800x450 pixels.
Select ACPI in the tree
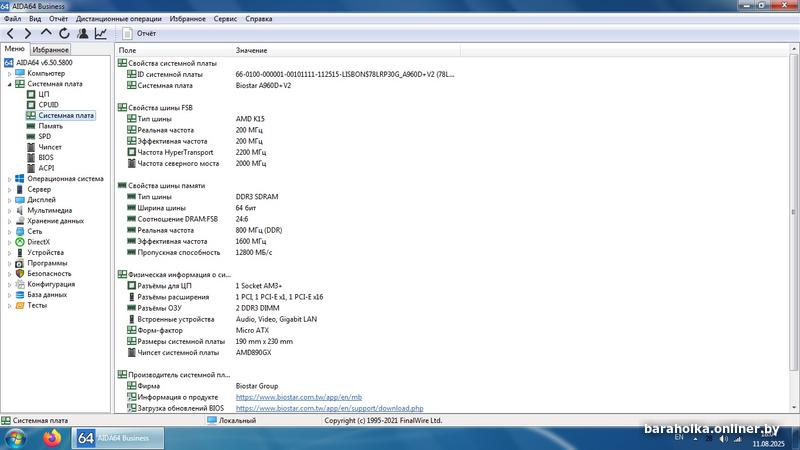pos(46,168)
